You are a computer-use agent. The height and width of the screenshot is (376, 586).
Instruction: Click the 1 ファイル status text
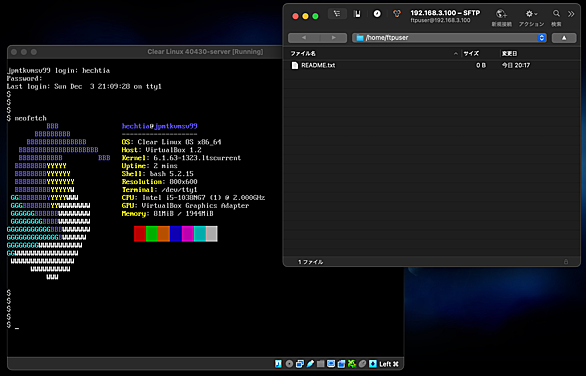coord(311,262)
